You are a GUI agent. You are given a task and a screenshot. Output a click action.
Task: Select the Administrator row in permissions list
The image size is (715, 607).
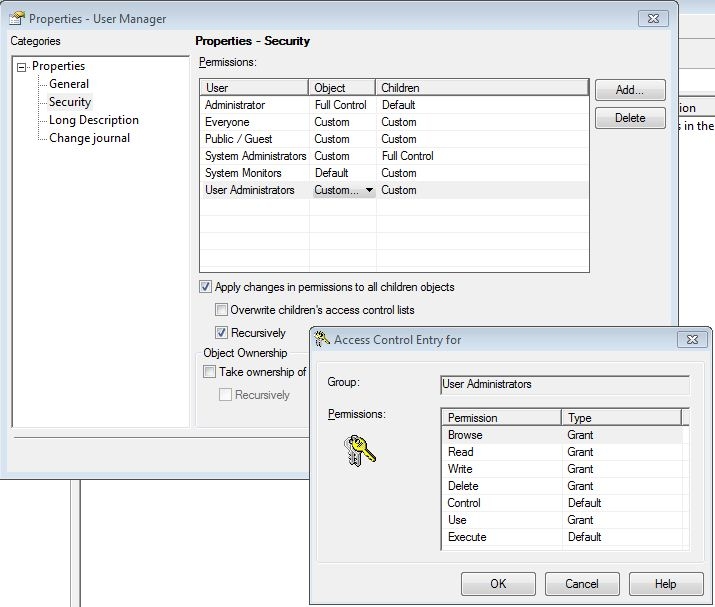click(235, 105)
